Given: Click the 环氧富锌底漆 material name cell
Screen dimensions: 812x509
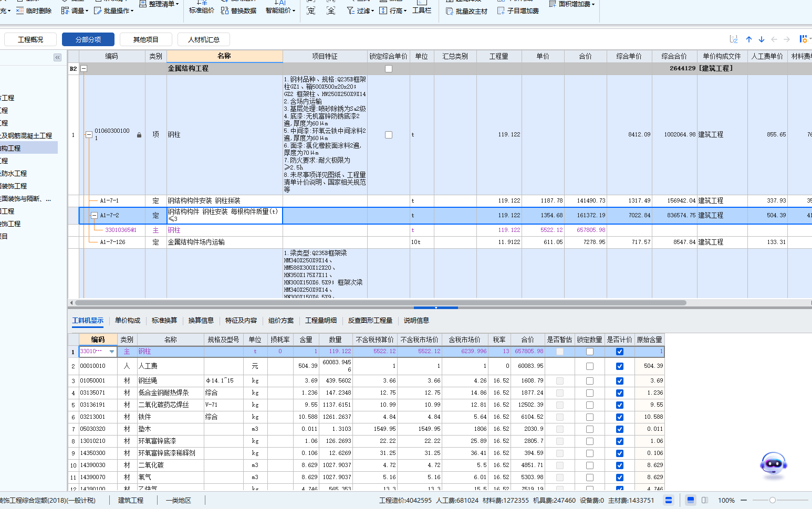Looking at the screenshot, I should (170, 441).
